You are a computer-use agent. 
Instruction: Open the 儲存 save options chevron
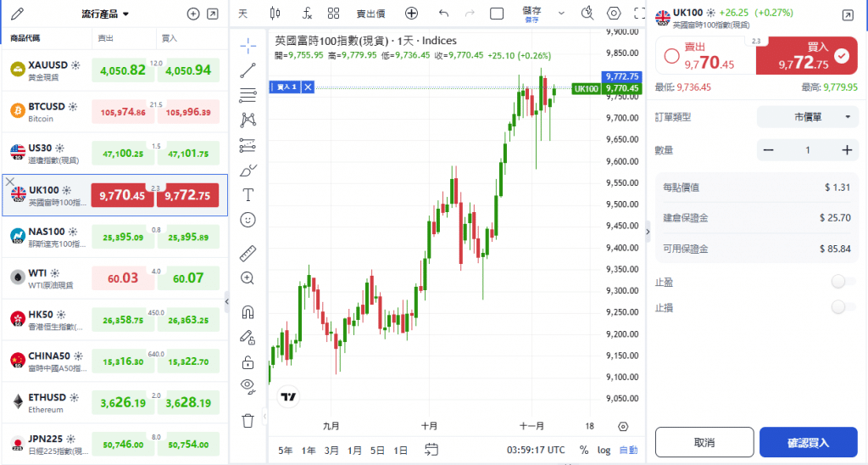pyautogui.click(x=561, y=14)
